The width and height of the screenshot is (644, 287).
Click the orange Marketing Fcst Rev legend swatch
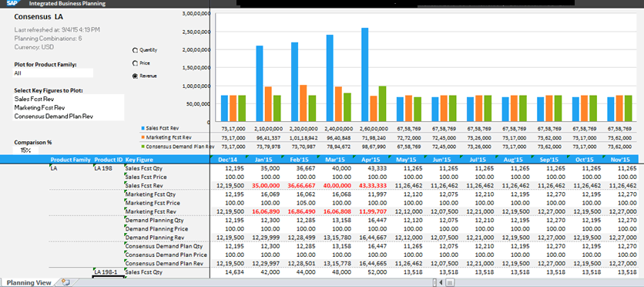[143, 137]
